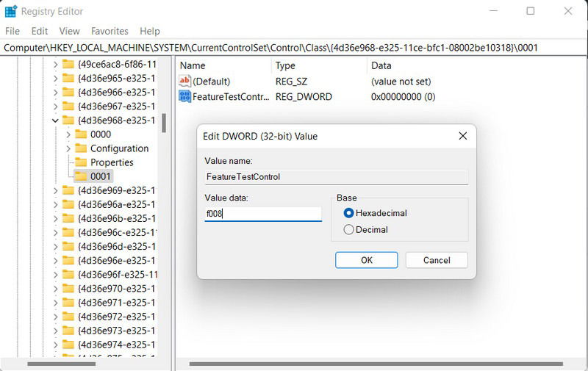Screen dimensions: 588x371
Task: Open the Help menu
Action: click(x=150, y=31)
